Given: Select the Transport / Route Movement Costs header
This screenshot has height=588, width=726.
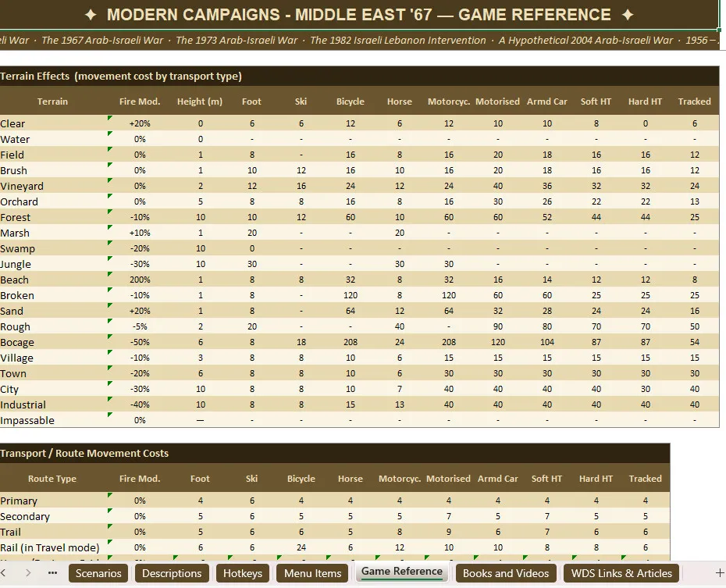Looking at the screenshot, I should pos(335,453).
